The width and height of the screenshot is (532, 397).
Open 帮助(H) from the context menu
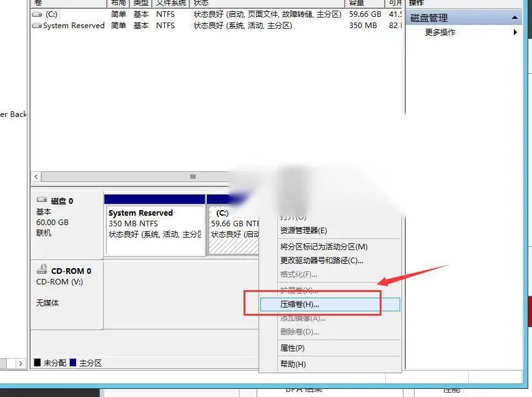coord(293,364)
